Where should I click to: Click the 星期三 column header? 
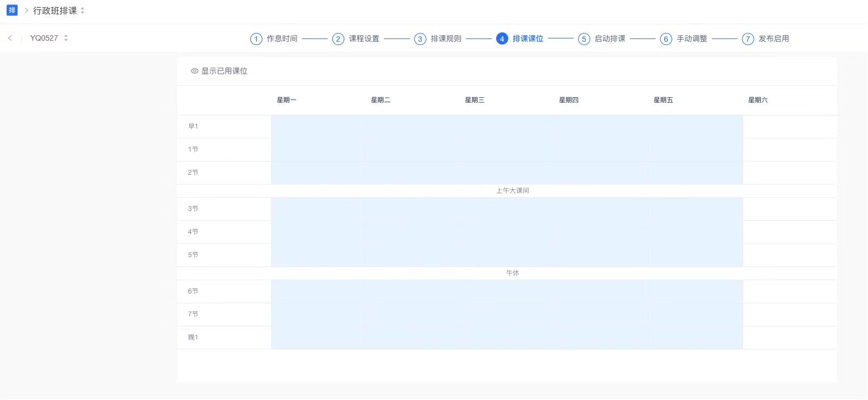point(475,100)
